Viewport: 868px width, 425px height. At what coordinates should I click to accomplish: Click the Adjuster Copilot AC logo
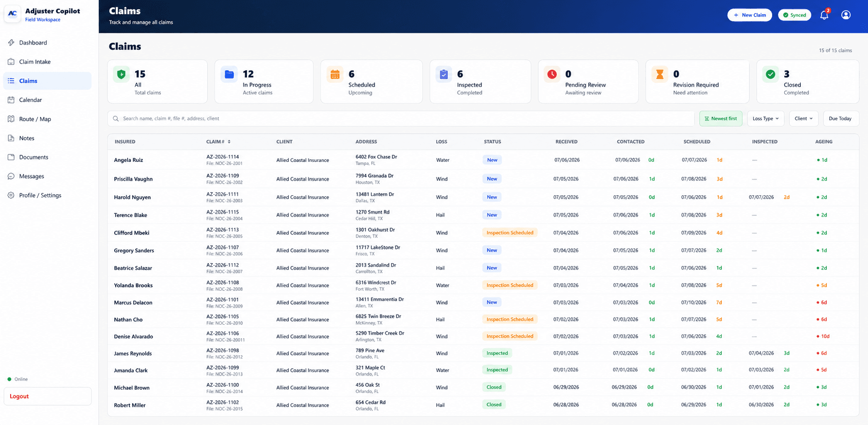13,14
